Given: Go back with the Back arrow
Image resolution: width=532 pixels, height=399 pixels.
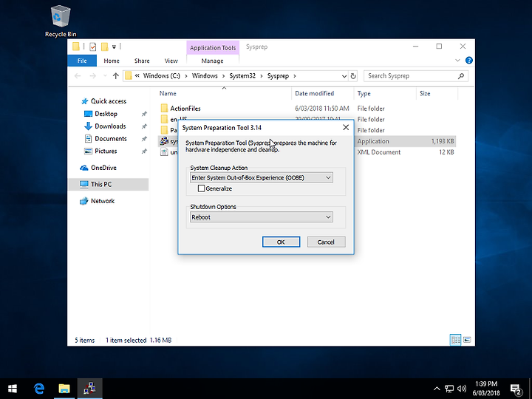Looking at the screenshot, I should pos(78,75).
